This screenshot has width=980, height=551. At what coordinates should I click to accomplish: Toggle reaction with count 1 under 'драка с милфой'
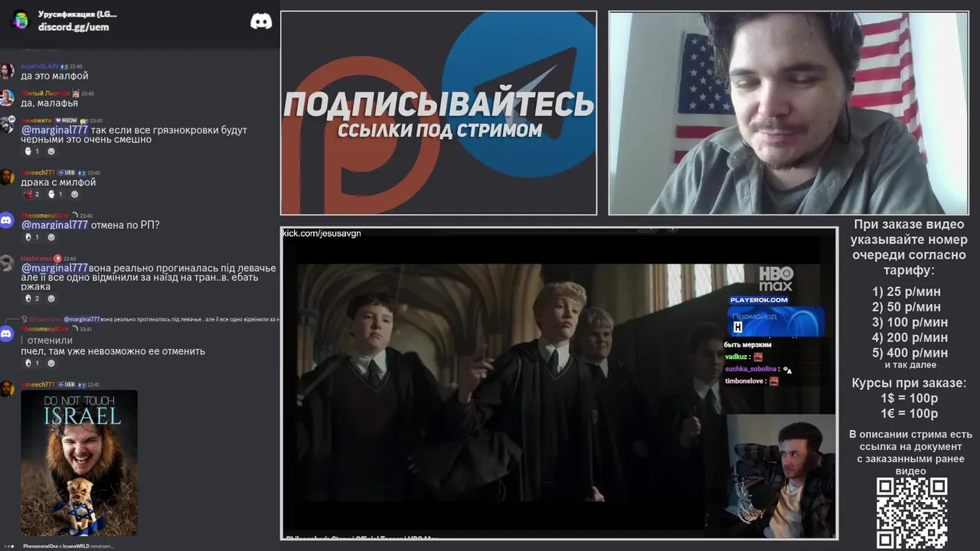click(54, 194)
